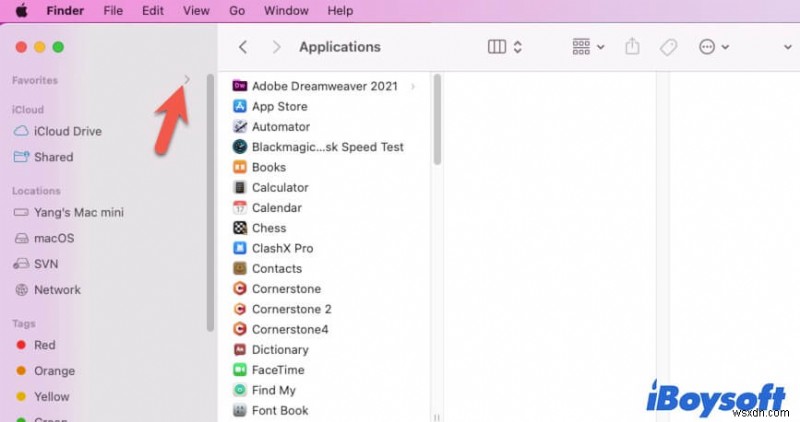Select the Find My icon
Viewport: 800px width, 422px height.
pos(240,390)
